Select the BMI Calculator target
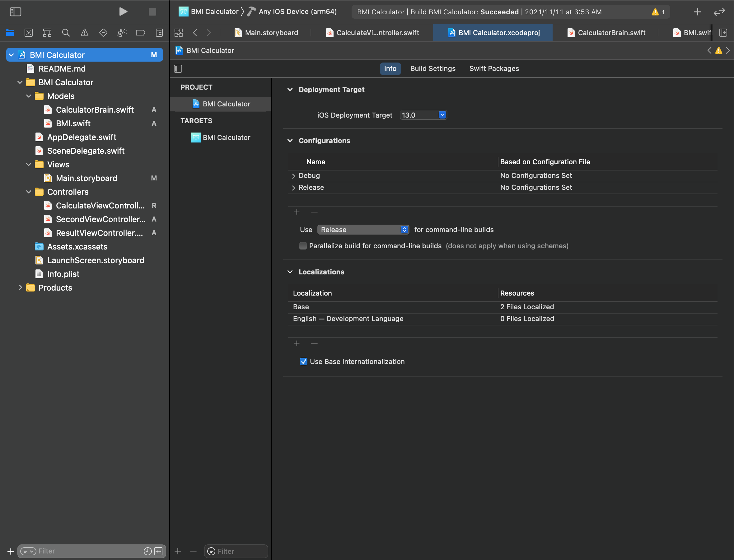The height and width of the screenshot is (560, 734). coord(226,138)
